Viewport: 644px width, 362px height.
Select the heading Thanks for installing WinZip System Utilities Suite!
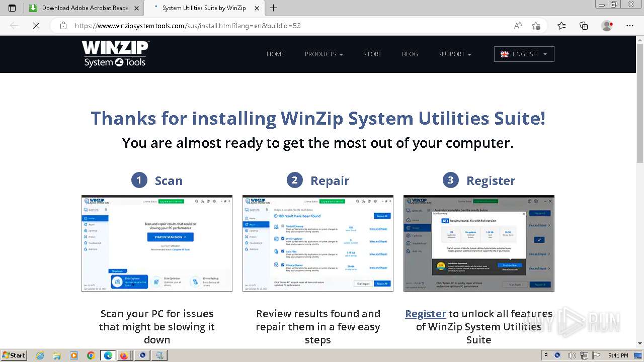[x=318, y=119]
